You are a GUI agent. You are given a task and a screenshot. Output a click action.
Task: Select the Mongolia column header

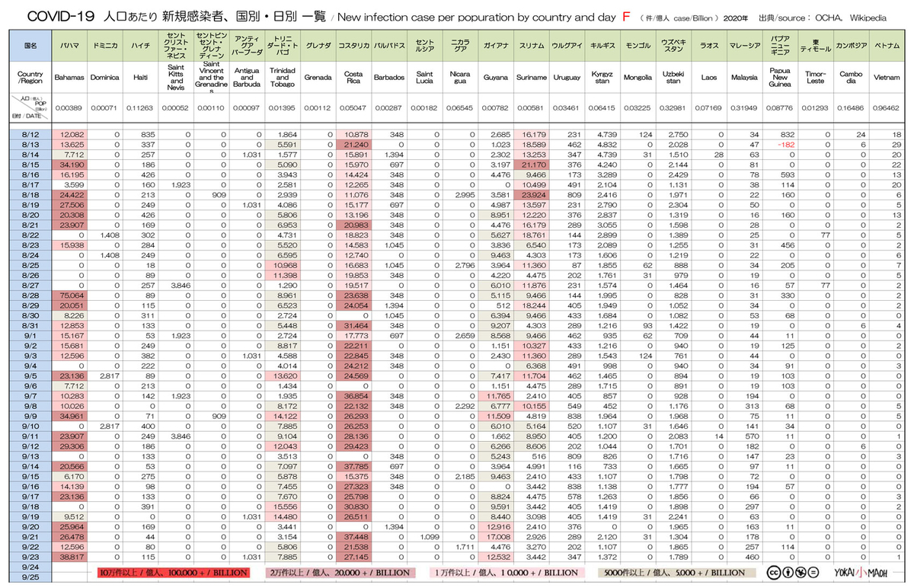[638, 78]
